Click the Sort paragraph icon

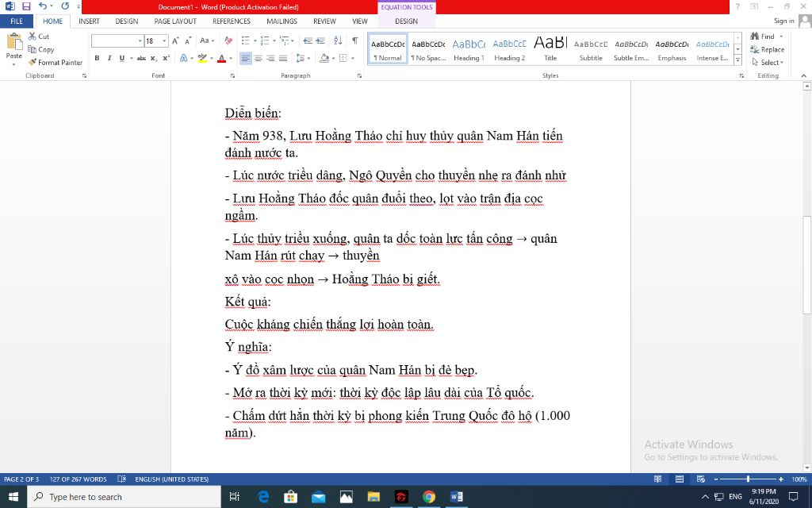pos(338,41)
